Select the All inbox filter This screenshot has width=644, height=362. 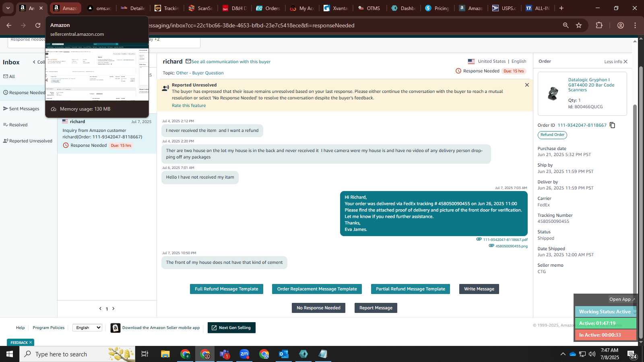[9, 76]
